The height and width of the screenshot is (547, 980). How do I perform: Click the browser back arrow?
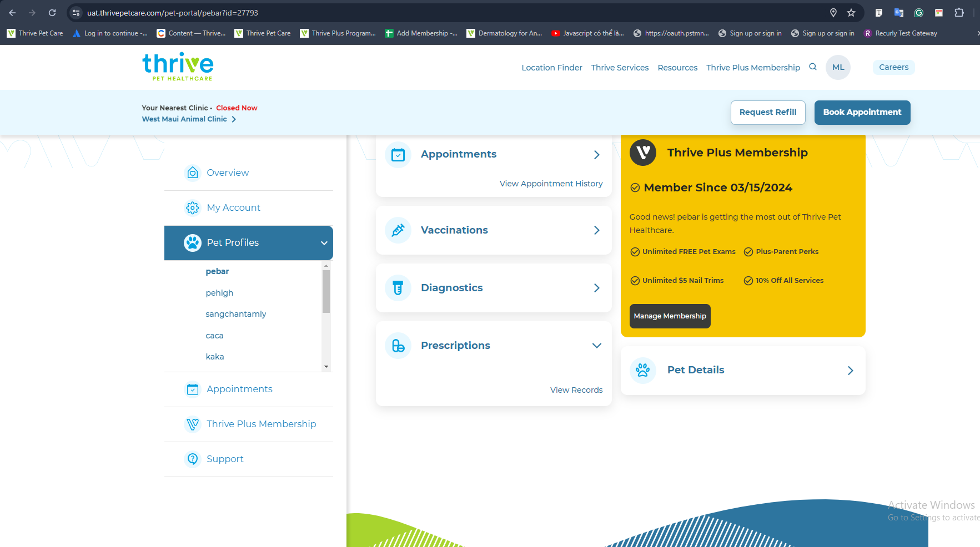coord(12,13)
